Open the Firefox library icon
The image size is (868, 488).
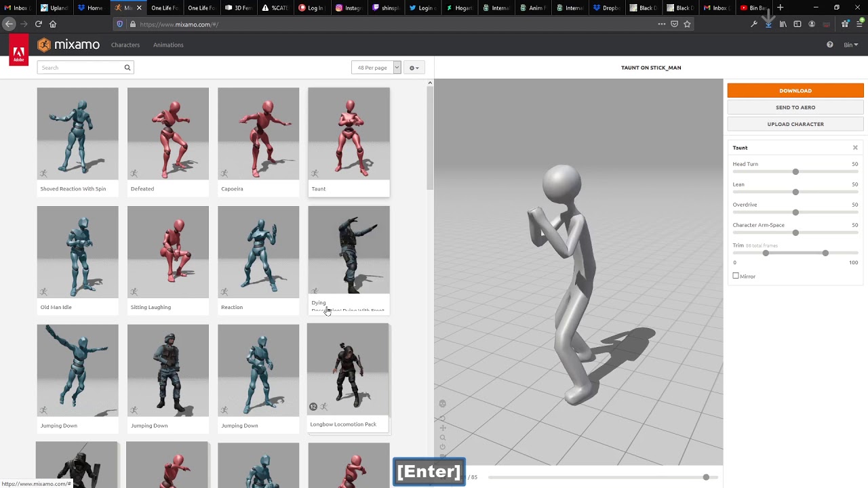[783, 24]
